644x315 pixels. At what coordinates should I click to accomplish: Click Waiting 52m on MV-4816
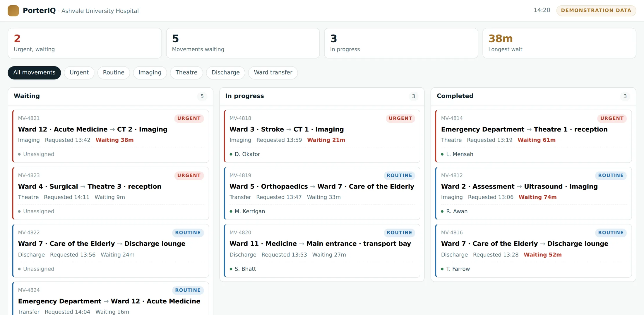543,255
